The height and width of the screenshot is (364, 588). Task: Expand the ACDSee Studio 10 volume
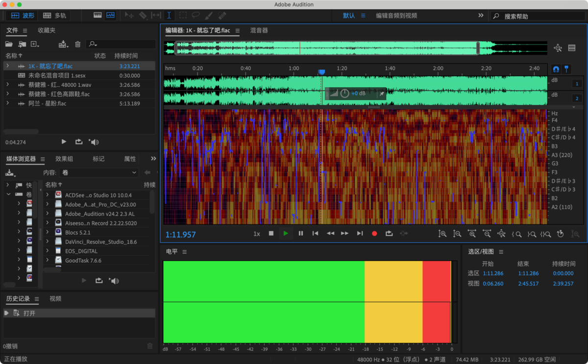pos(48,195)
